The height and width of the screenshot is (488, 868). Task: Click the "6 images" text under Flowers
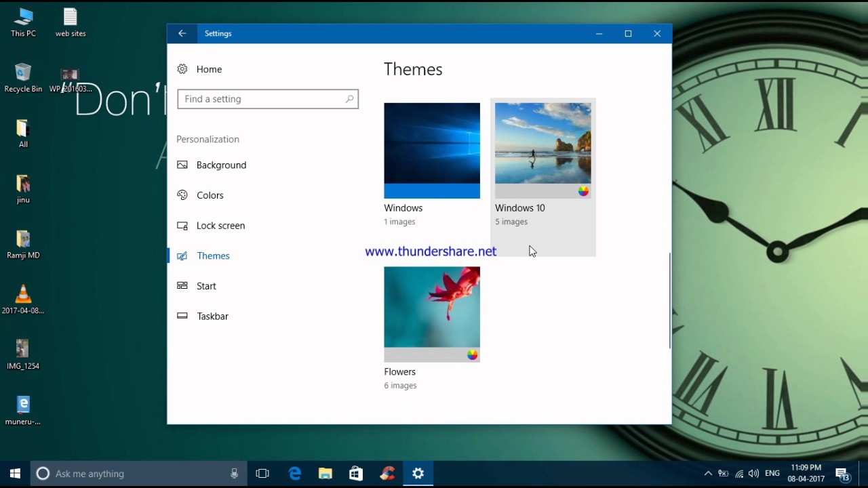click(x=400, y=386)
